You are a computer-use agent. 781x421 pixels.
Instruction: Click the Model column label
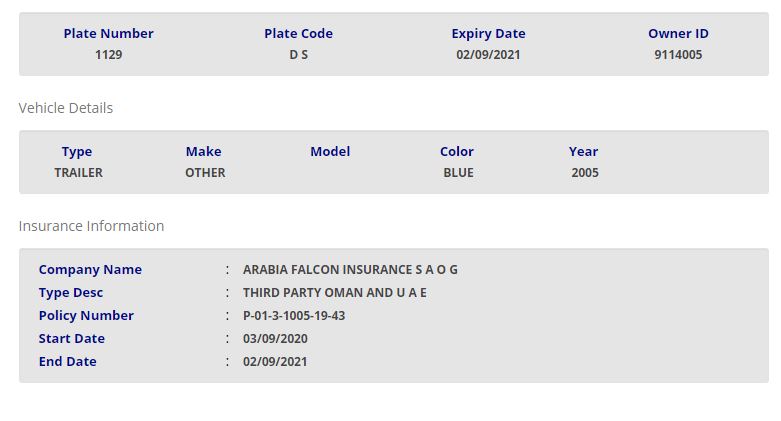[x=330, y=152]
